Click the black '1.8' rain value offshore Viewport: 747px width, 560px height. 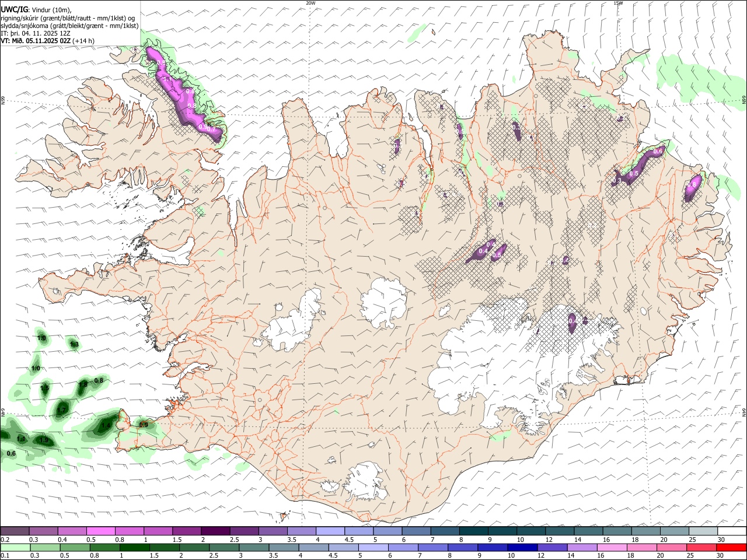pyautogui.click(x=83, y=384)
